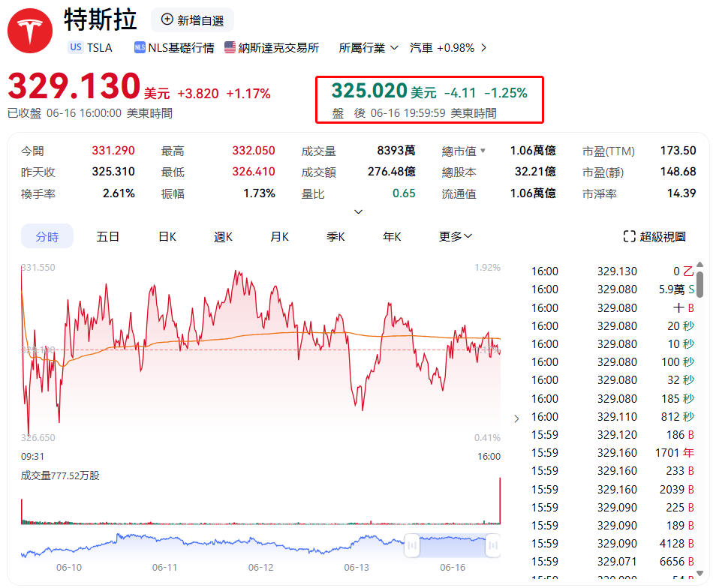Select the 分時 chart tab
The image size is (713, 588).
click(47, 236)
